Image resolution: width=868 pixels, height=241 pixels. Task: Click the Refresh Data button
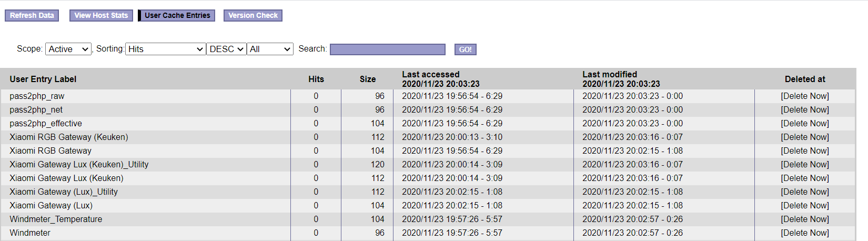pos(32,15)
